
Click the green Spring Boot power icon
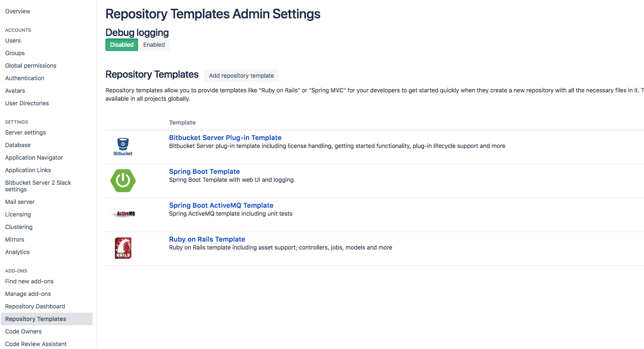point(123,181)
